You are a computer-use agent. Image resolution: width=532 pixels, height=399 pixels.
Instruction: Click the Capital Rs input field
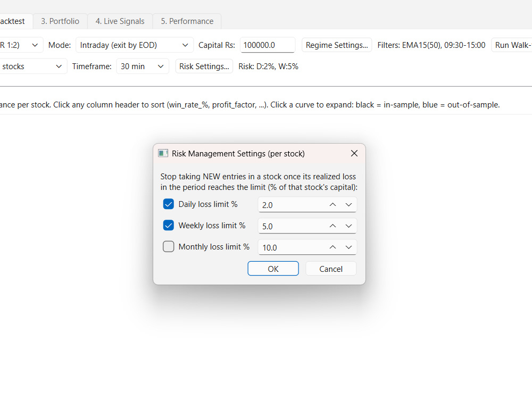(268, 45)
